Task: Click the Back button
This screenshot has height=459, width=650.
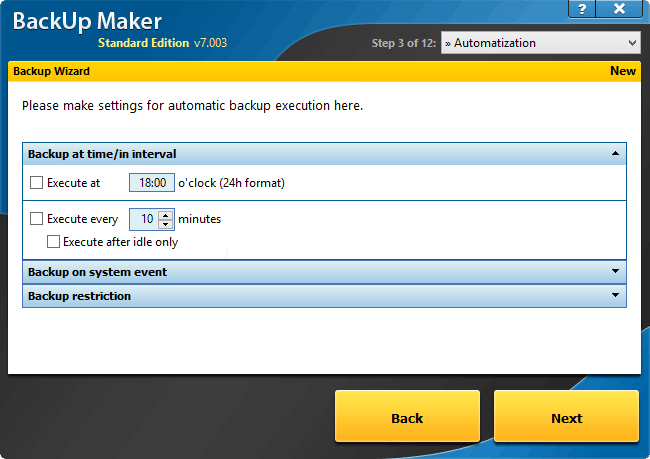Action: coord(407,416)
